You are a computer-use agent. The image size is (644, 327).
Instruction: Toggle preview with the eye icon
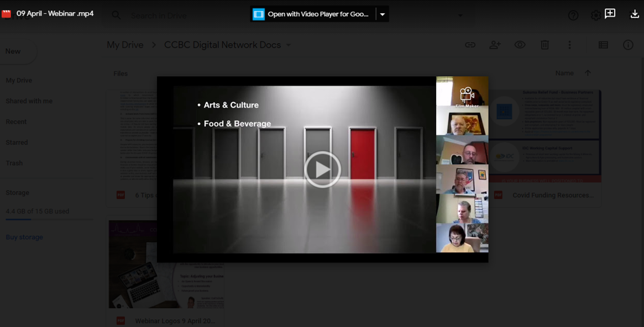click(x=520, y=45)
